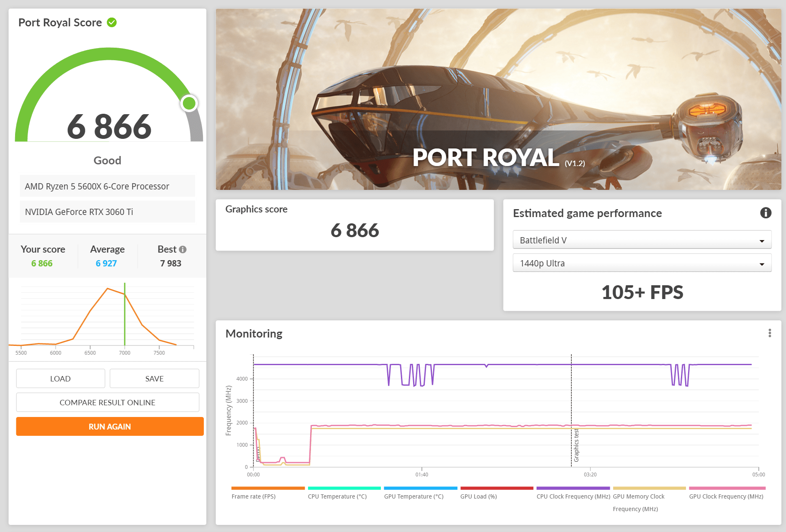The image size is (786, 532).
Task: Click the LOAD button
Action: [60, 379]
